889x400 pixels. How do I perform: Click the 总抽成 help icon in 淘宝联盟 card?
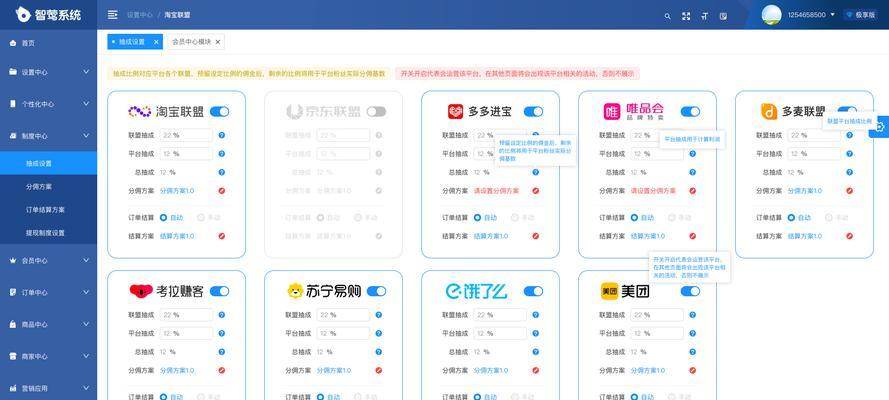(x=222, y=172)
